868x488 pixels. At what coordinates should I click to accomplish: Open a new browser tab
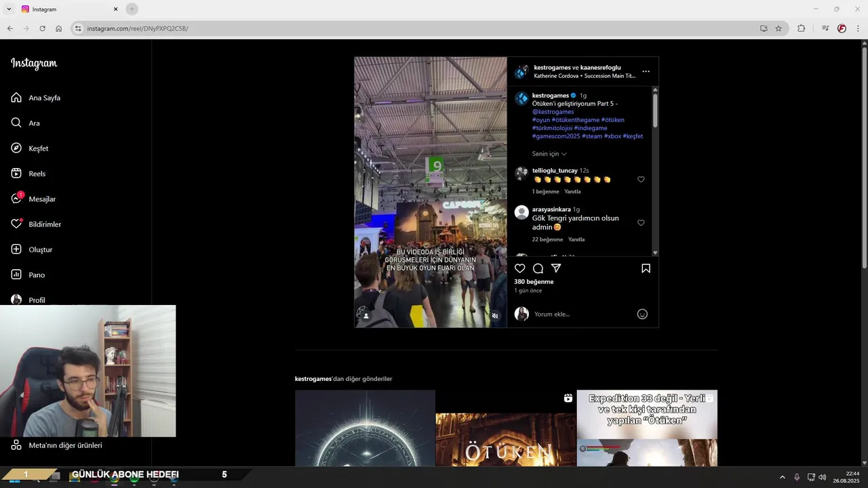click(132, 9)
